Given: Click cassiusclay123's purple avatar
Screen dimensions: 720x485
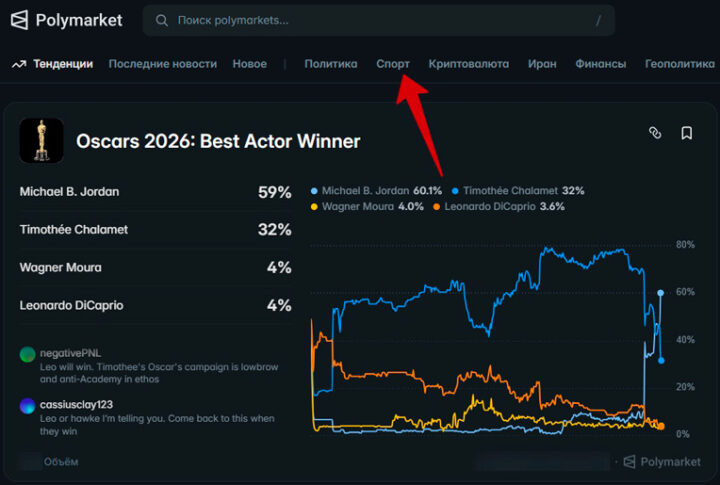Looking at the screenshot, I should click(x=28, y=405).
